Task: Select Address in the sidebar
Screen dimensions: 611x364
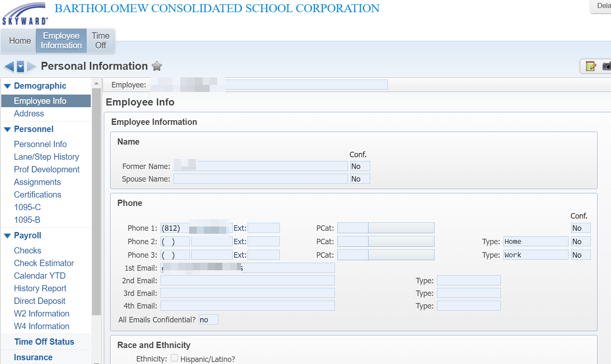Action: [x=29, y=113]
